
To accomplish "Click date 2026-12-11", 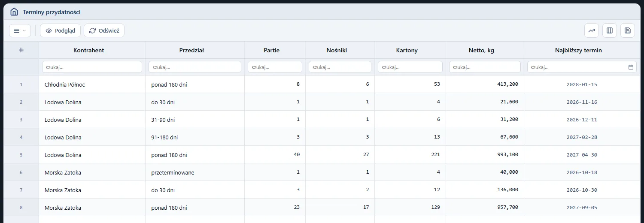I will coord(582,120).
